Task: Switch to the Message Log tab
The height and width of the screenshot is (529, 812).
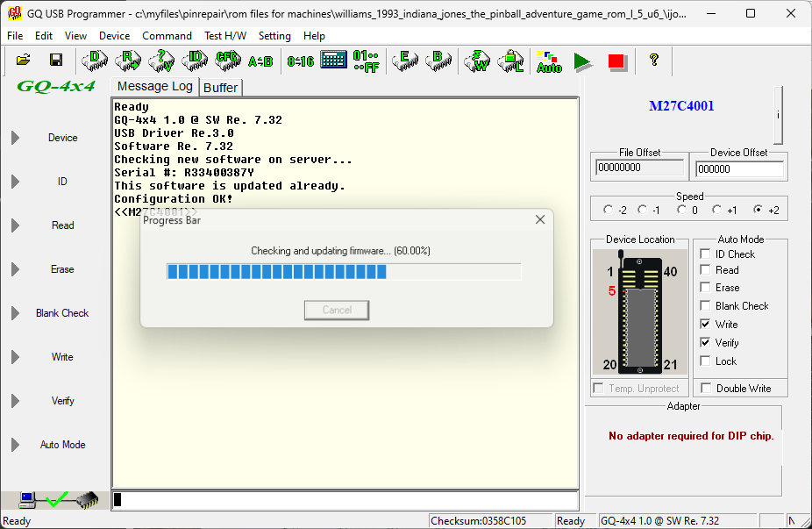Action: (x=155, y=86)
